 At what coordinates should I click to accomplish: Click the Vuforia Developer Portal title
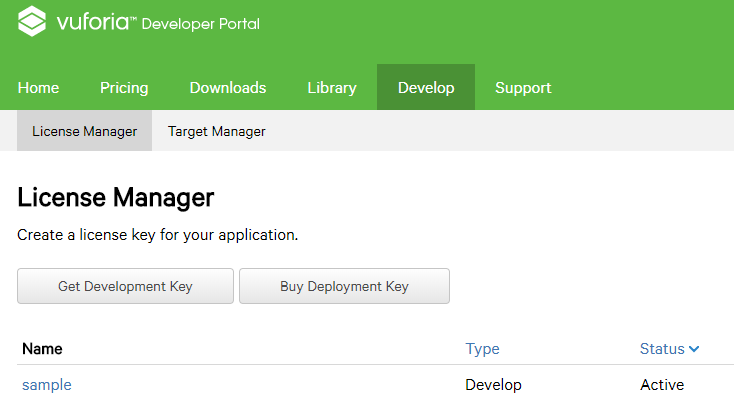coord(158,22)
